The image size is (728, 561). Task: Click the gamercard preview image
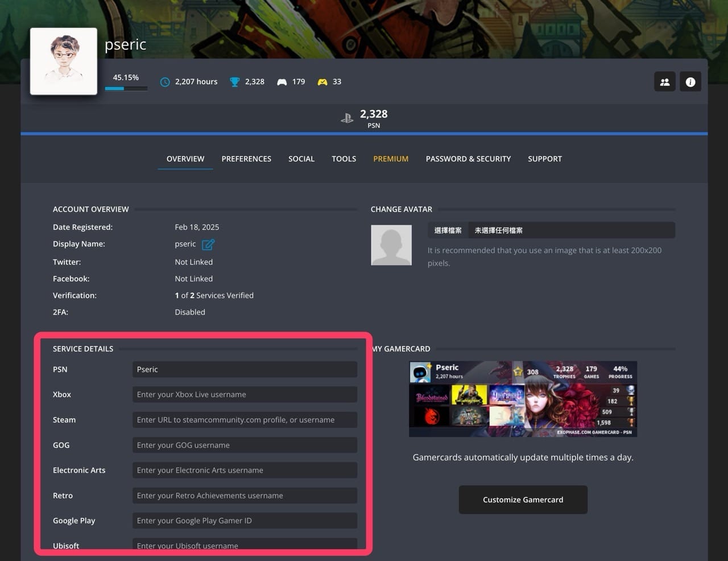523,399
